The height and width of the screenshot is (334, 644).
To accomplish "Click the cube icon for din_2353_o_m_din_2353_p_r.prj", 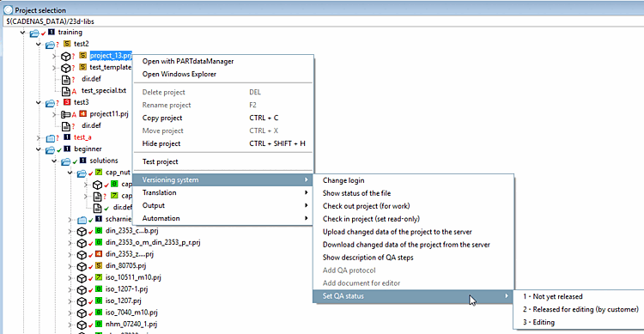I will (x=82, y=243).
